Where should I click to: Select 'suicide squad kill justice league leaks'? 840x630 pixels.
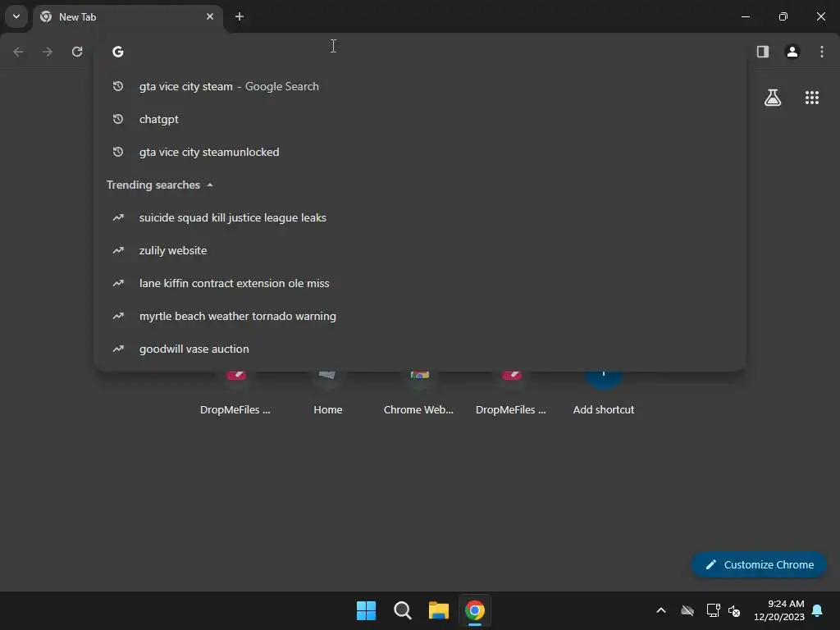(419, 217)
